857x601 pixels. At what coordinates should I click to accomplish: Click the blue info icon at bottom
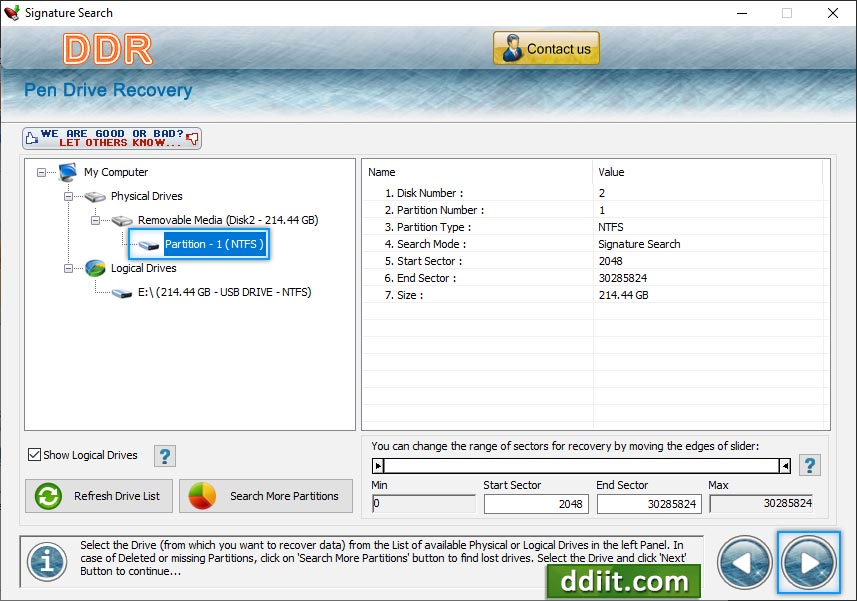pos(46,562)
